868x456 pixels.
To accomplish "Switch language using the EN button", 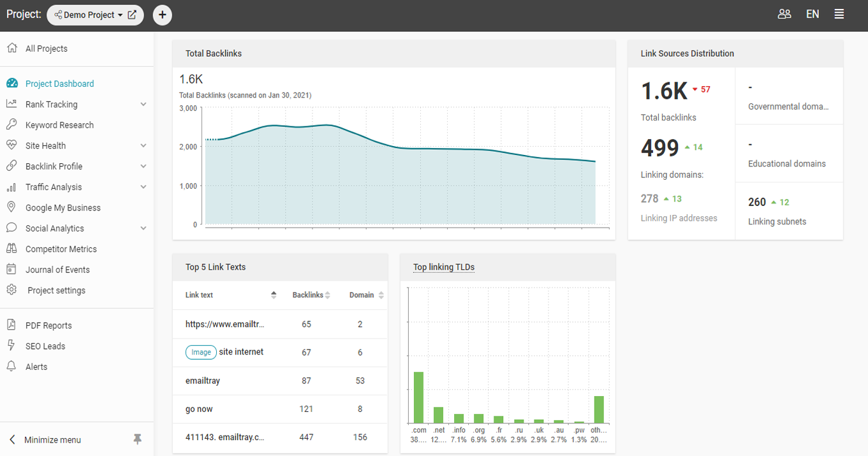I will pyautogui.click(x=813, y=14).
